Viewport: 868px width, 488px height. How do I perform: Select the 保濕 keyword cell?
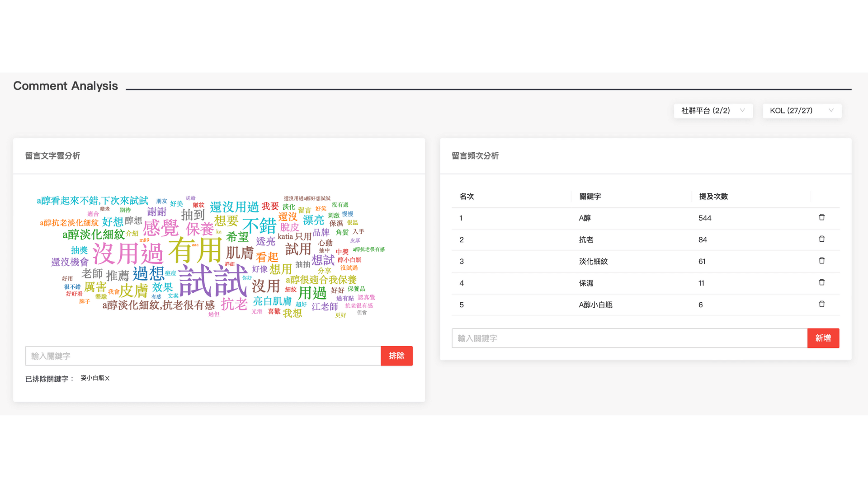586,283
